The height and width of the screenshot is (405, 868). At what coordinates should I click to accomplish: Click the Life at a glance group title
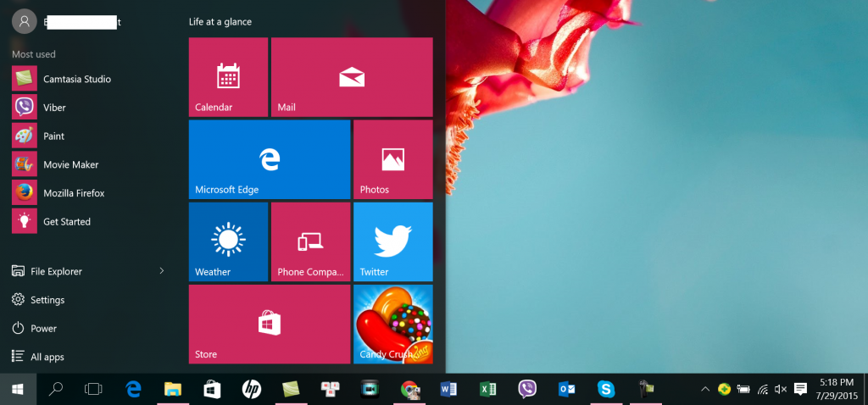[x=220, y=22]
